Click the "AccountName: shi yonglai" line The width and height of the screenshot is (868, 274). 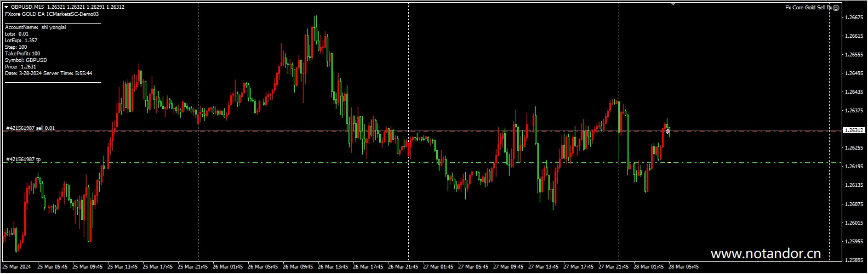click(35, 27)
